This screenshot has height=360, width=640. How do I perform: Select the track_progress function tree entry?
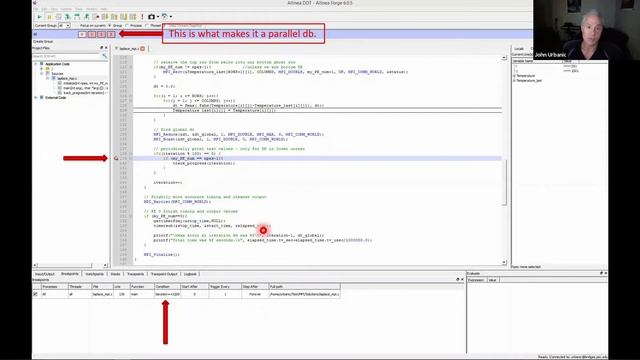pyautogui.click(x=85, y=93)
